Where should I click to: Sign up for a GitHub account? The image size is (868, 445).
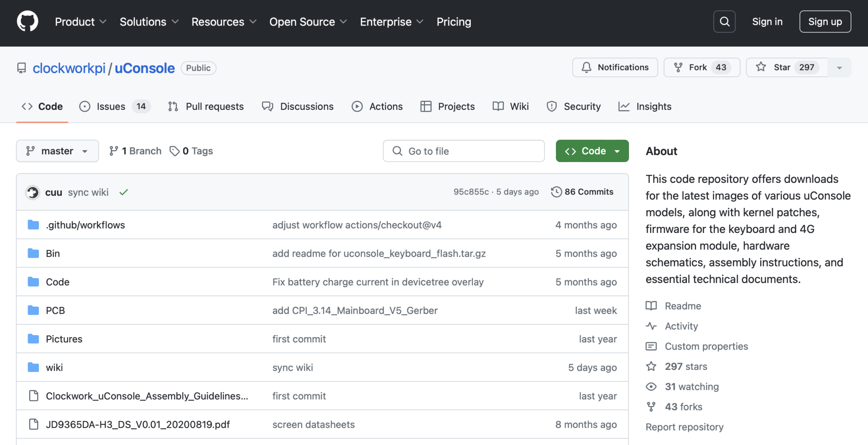[824, 21]
